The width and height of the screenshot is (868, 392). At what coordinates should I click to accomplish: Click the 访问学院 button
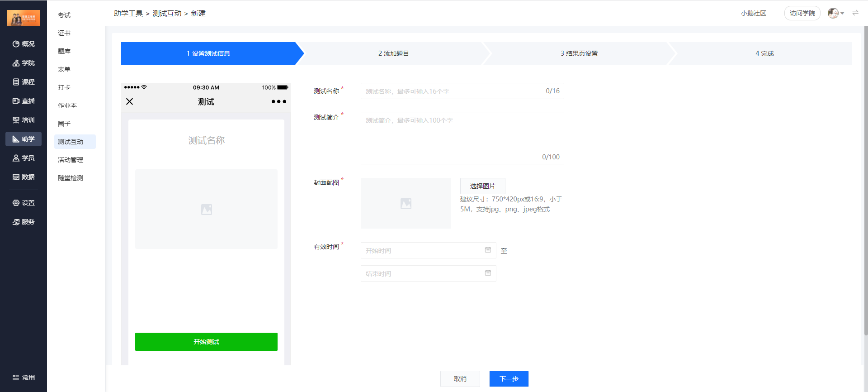click(802, 13)
